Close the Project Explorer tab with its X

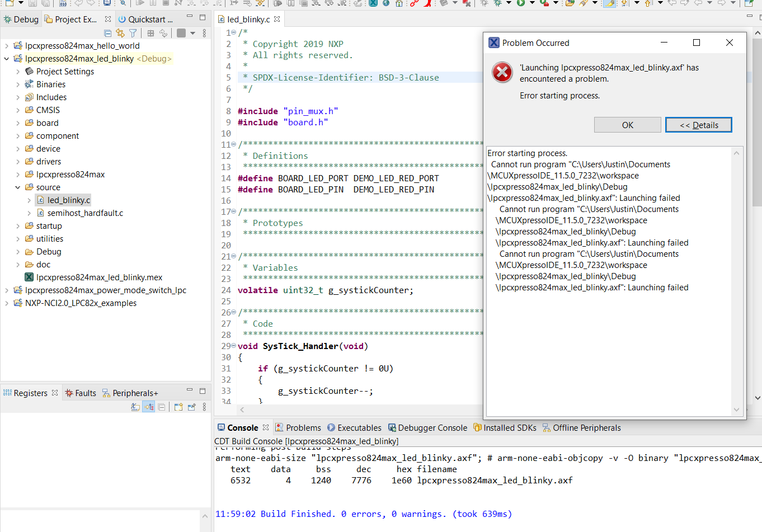point(108,19)
